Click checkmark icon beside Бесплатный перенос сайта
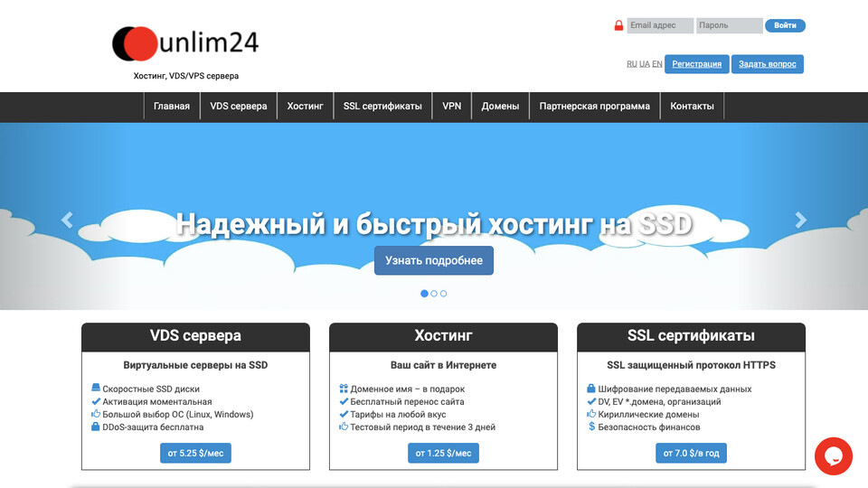 344,401
